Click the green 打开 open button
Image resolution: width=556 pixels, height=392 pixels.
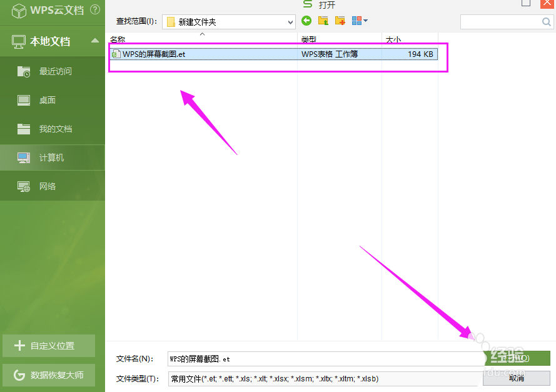coord(517,358)
